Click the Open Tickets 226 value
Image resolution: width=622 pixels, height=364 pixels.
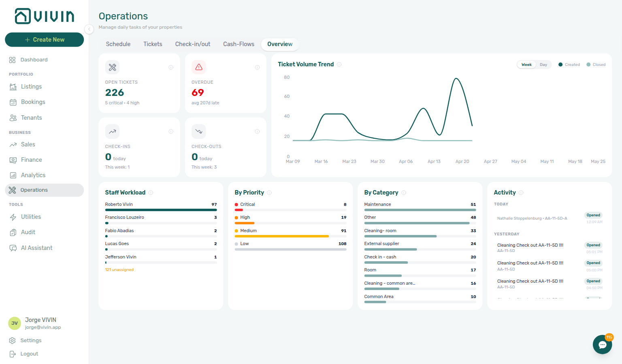pyautogui.click(x=115, y=93)
